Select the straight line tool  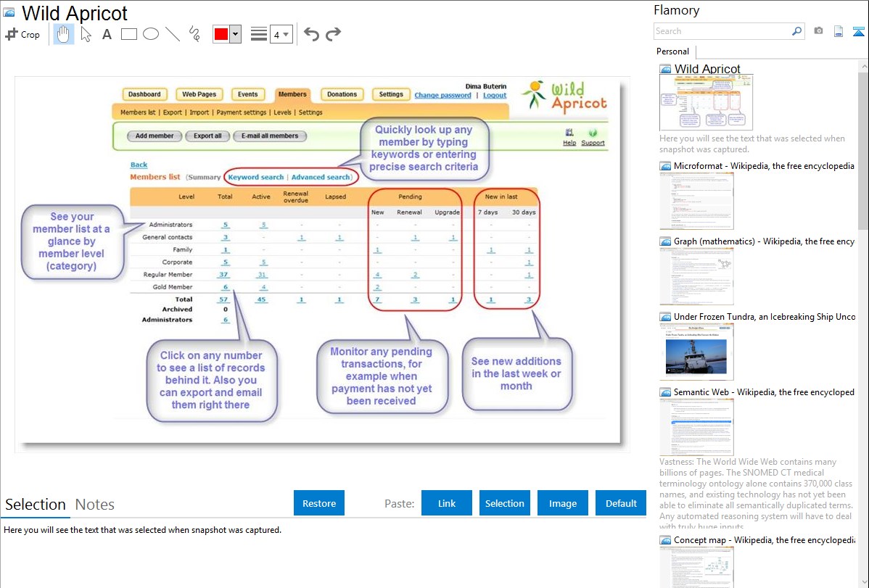coord(173,34)
